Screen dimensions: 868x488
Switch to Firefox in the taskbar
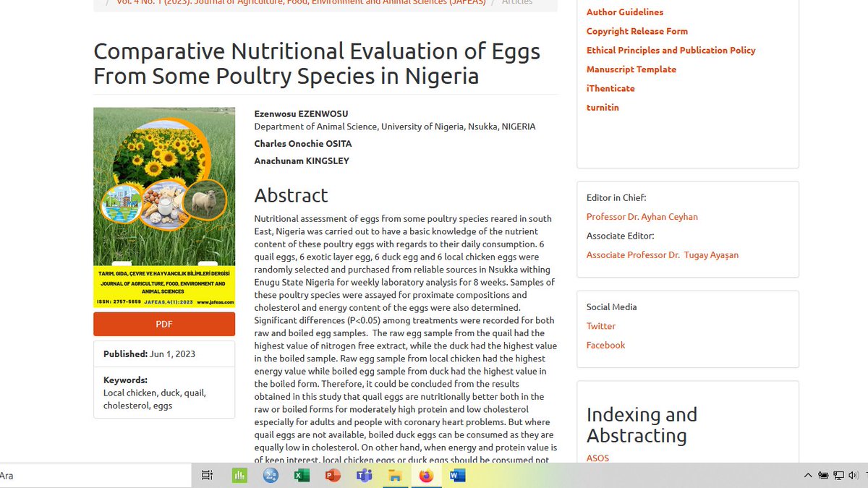(426, 475)
